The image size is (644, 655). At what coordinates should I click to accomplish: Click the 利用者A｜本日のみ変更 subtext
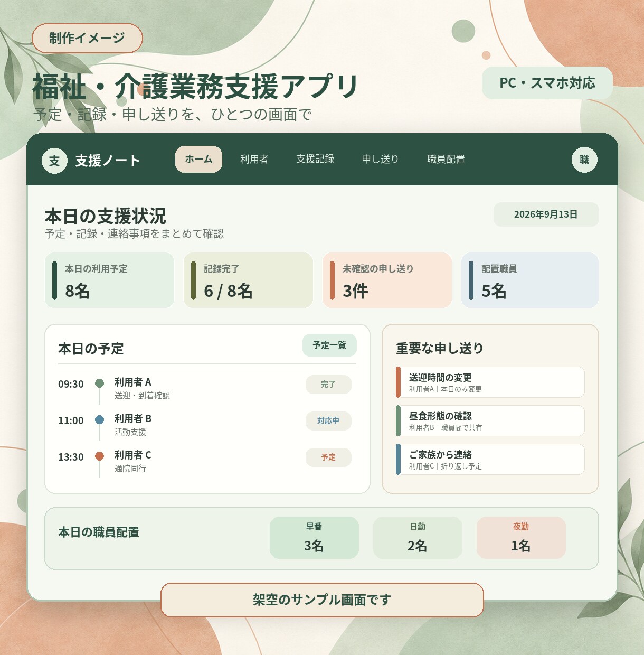pos(446,389)
